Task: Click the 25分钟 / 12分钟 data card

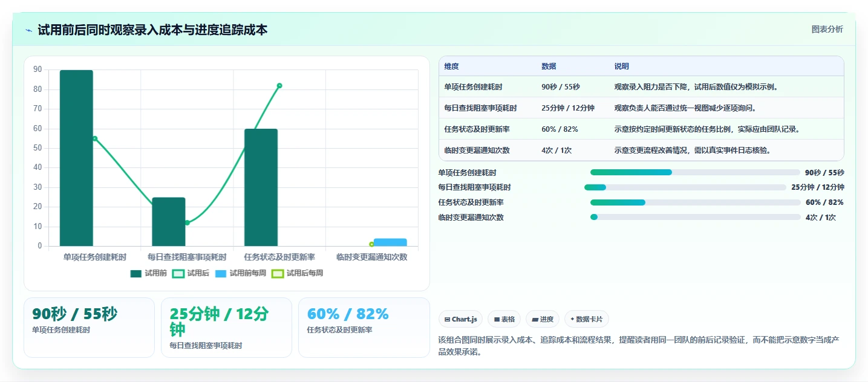Action: click(226, 327)
